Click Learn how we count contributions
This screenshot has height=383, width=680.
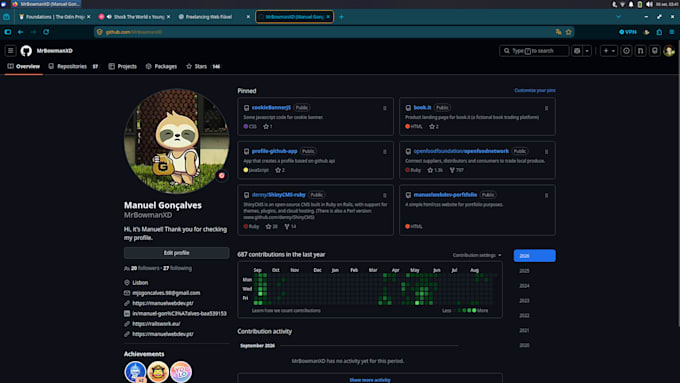tap(286, 311)
